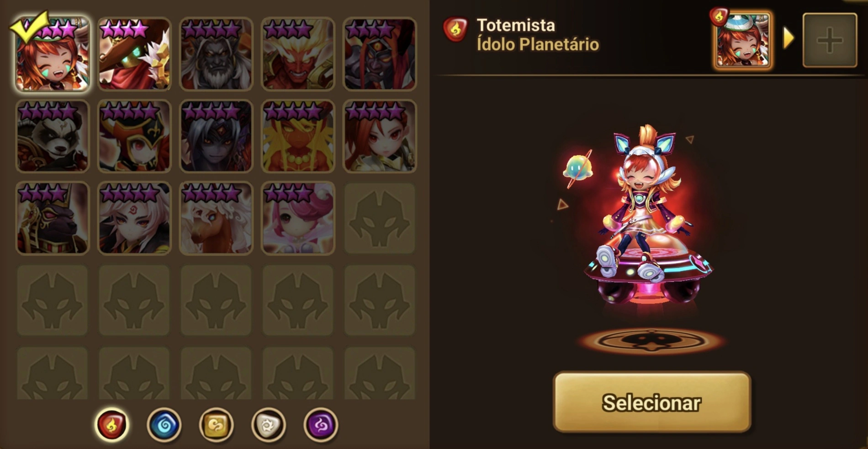Select the 3D Totemista character model
The image size is (868, 449).
point(649,219)
